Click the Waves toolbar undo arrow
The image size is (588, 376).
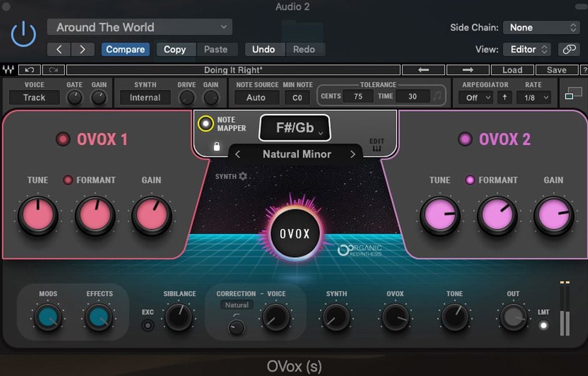coord(29,70)
